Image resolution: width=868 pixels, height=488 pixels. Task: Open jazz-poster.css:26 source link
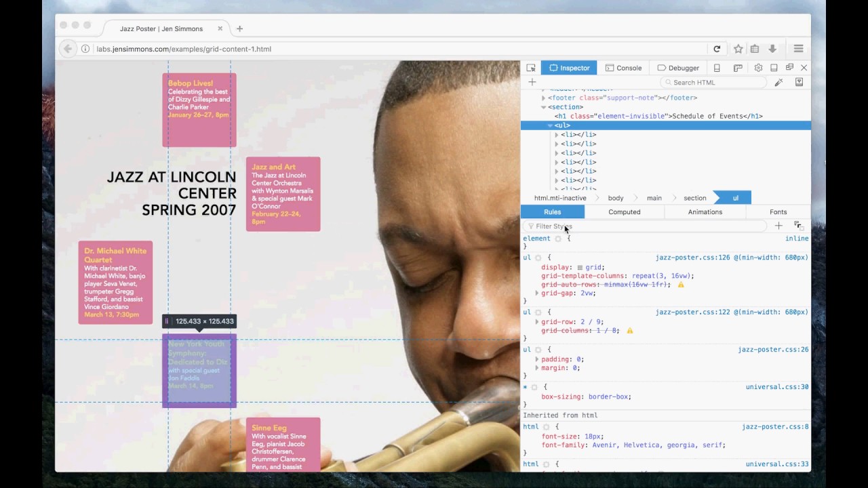coord(773,350)
